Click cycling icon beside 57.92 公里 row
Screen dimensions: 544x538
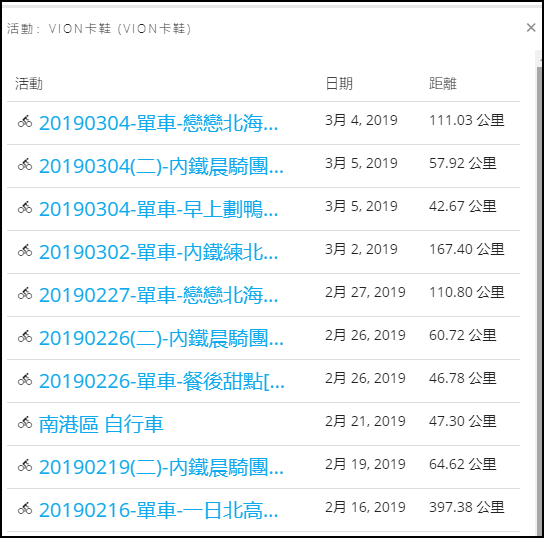pyautogui.click(x=25, y=164)
